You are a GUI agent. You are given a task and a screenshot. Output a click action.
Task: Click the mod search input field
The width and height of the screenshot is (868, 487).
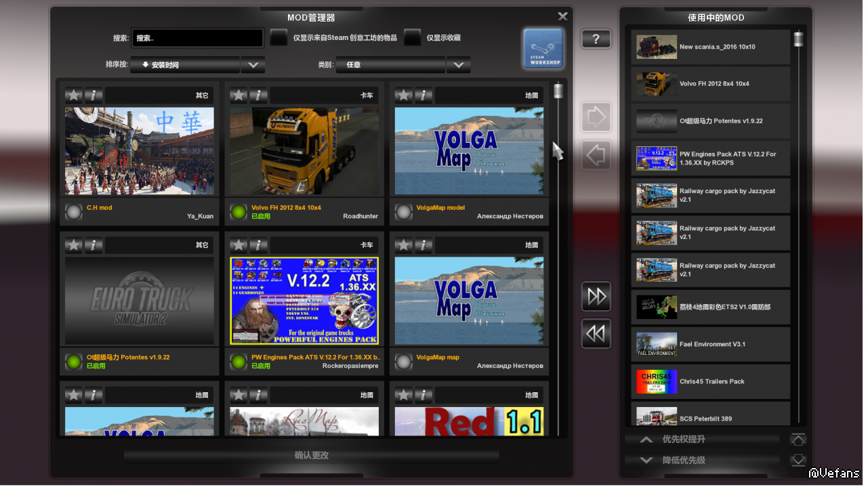(x=197, y=38)
